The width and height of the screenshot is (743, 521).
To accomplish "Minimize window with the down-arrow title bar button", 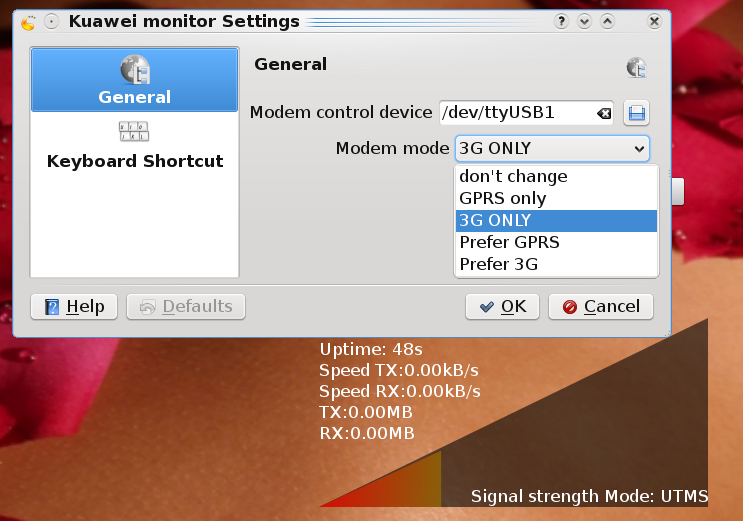I will point(584,21).
